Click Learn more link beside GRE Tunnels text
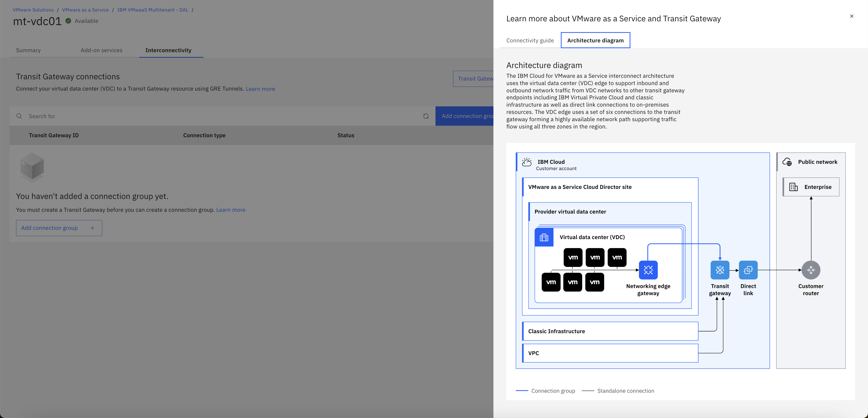 pos(260,89)
